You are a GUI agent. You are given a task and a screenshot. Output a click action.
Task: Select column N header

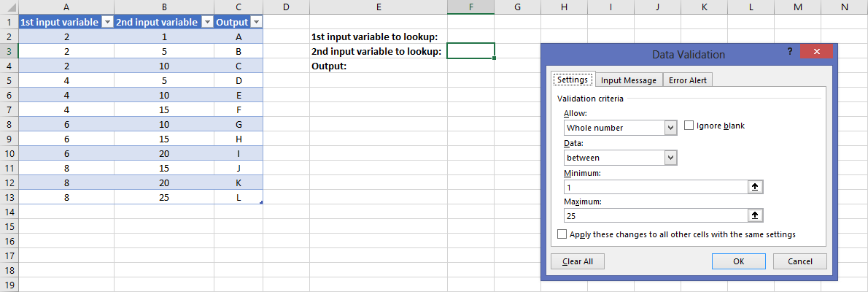(x=844, y=7)
